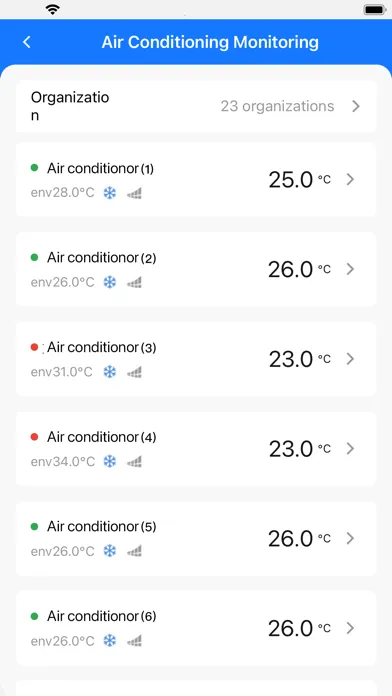
Task: Click the fan speed bars for Air conditionor (1)
Action: [134, 193]
